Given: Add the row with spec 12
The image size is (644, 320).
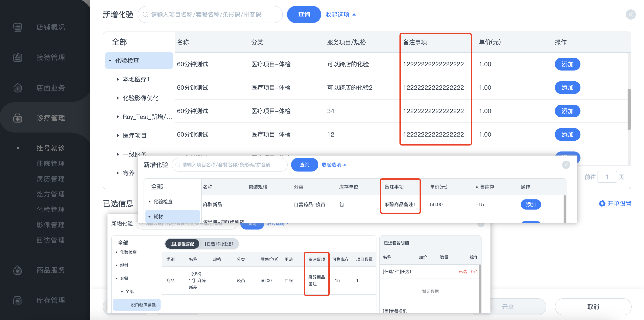Looking at the screenshot, I should point(567,134).
